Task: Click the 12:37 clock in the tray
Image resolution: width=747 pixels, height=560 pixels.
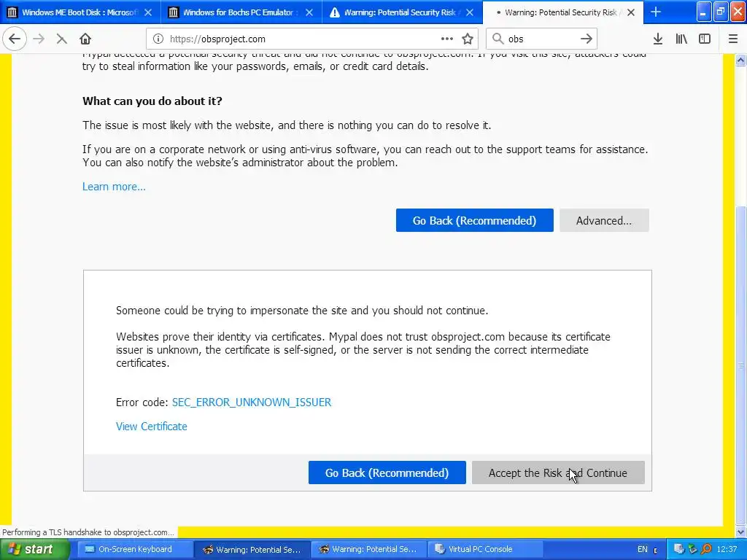Action: coord(727,550)
